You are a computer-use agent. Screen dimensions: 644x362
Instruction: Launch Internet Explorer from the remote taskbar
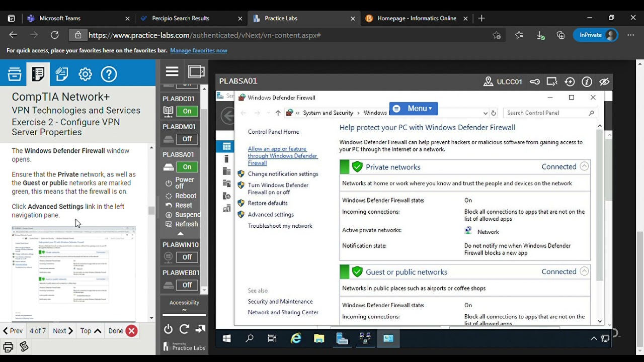296,339
